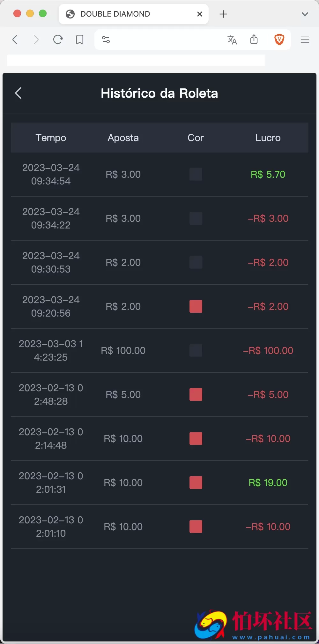Click the dark color swatch for the 09:34:54 bet

[x=196, y=174]
